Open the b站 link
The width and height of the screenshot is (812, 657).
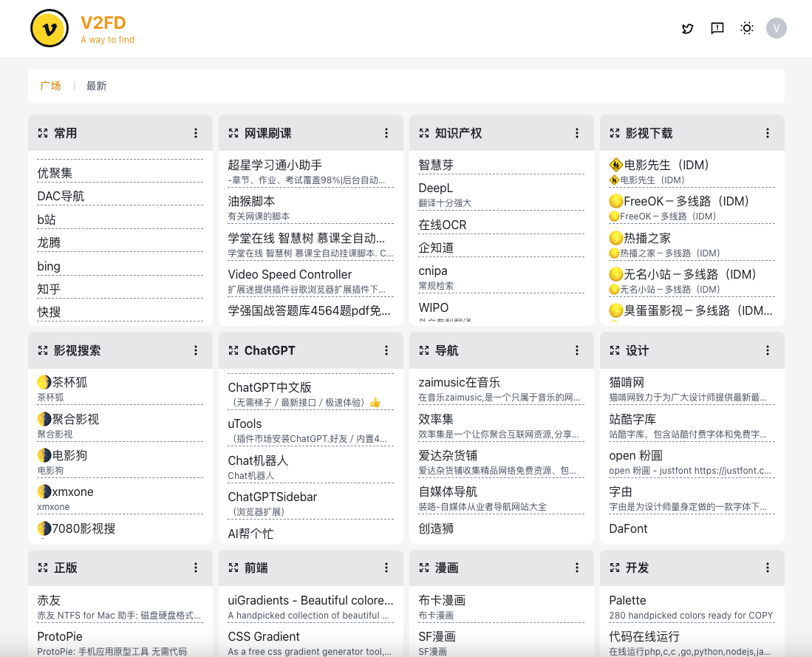pyautogui.click(x=47, y=219)
